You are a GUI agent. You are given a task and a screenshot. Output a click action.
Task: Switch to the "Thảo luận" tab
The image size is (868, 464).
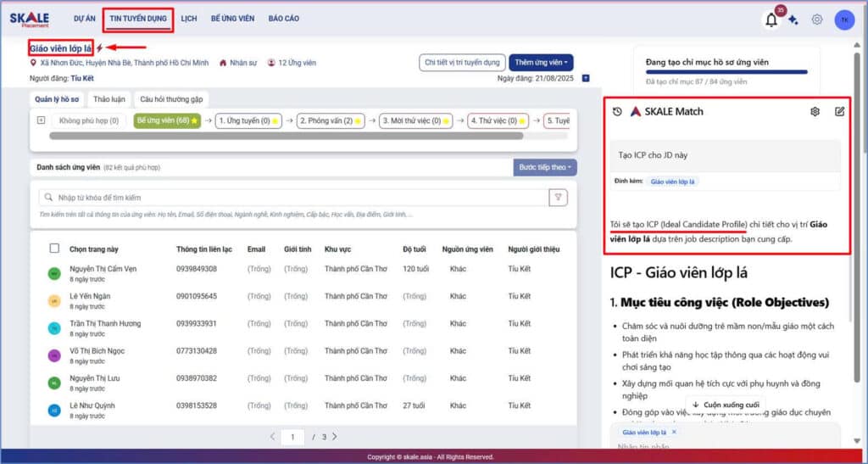108,99
